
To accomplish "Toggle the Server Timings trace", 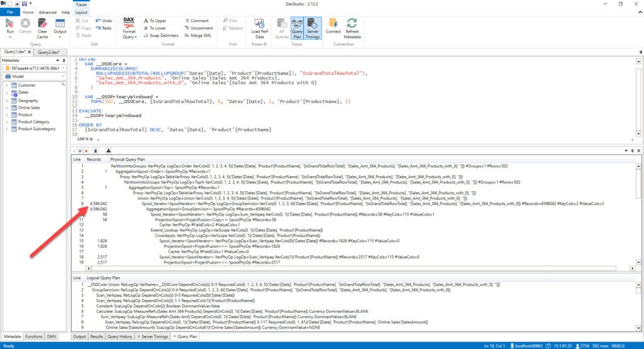I will tap(313, 28).
